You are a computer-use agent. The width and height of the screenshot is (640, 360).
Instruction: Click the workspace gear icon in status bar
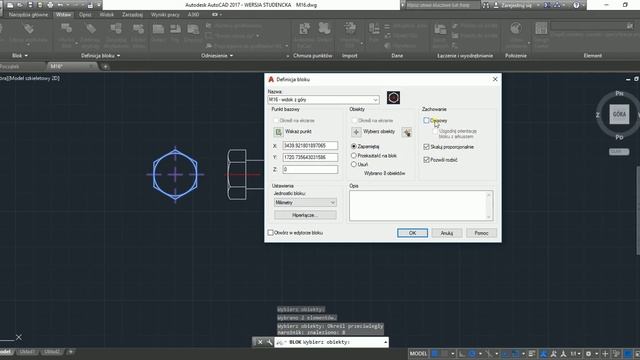pyautogui.click(x=588, y=353)
